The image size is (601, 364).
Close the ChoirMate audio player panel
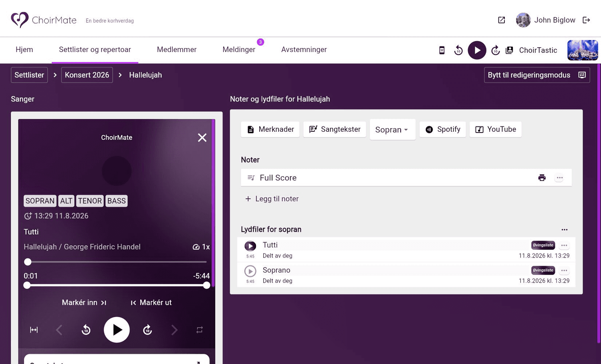click(202, 138)
